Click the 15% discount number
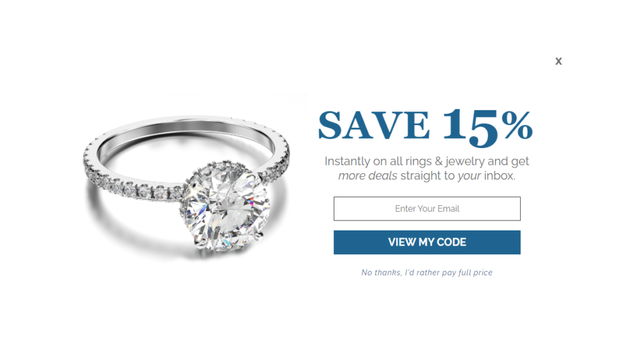644x364 pixels. [x=487, y=127]
